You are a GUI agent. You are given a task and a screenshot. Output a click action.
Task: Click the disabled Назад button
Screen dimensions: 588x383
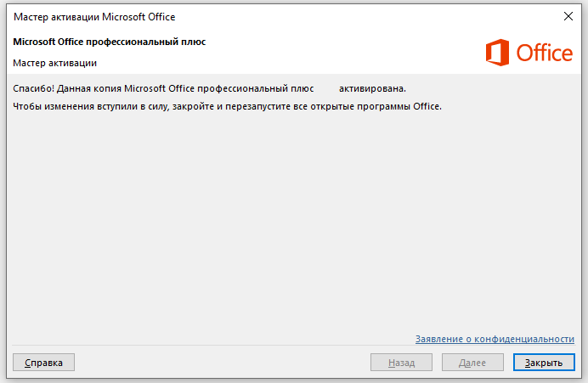(x=401, y=363)
